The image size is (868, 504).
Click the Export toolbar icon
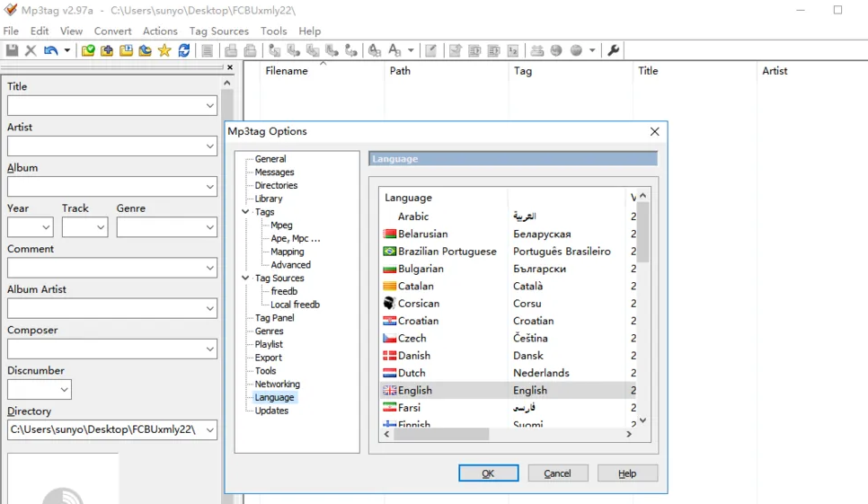pyautogui.click(x=455, y=50)
